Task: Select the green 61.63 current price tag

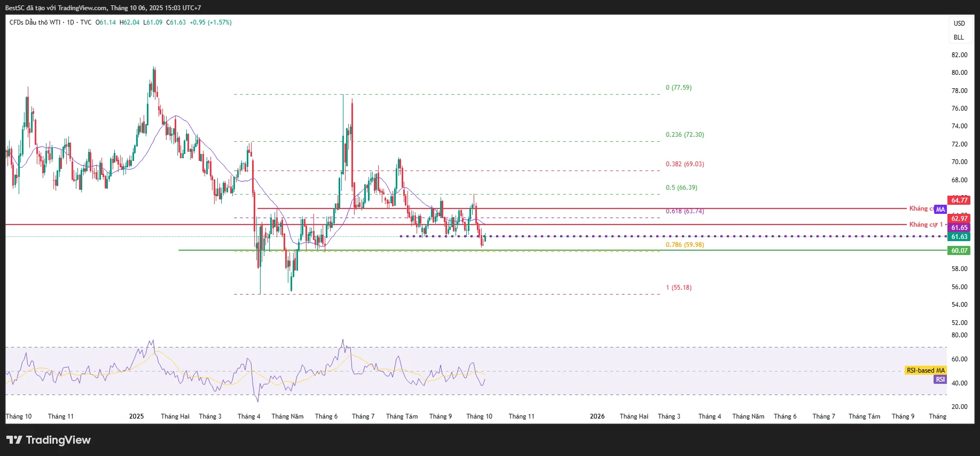Action: (x=959, y=237)
